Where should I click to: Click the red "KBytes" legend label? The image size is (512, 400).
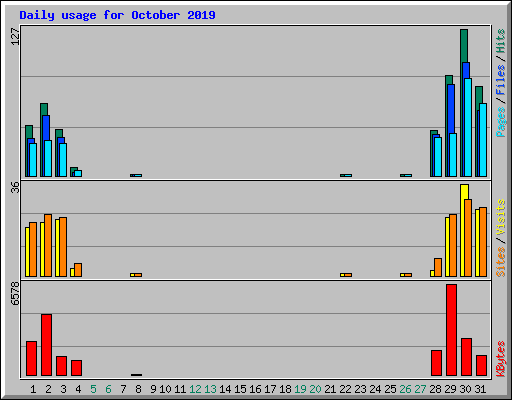click(501, 359)
